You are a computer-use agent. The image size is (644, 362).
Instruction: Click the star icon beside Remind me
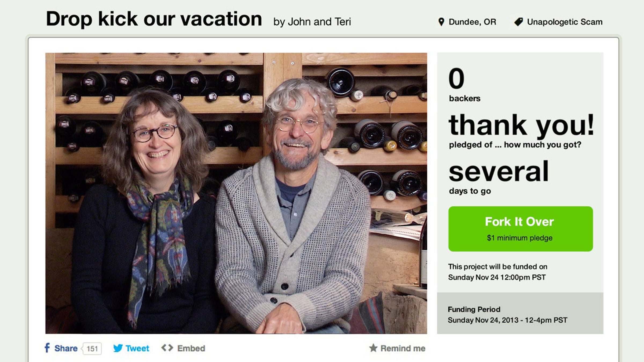point(373,348)
